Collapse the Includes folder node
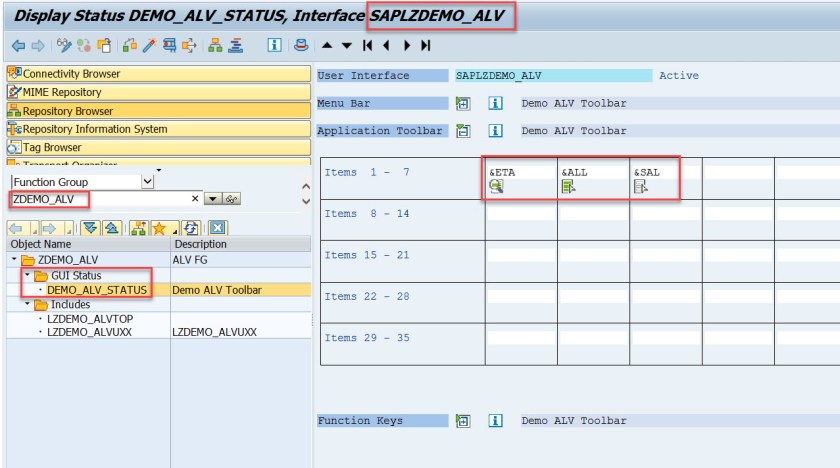 coord(27,304)
